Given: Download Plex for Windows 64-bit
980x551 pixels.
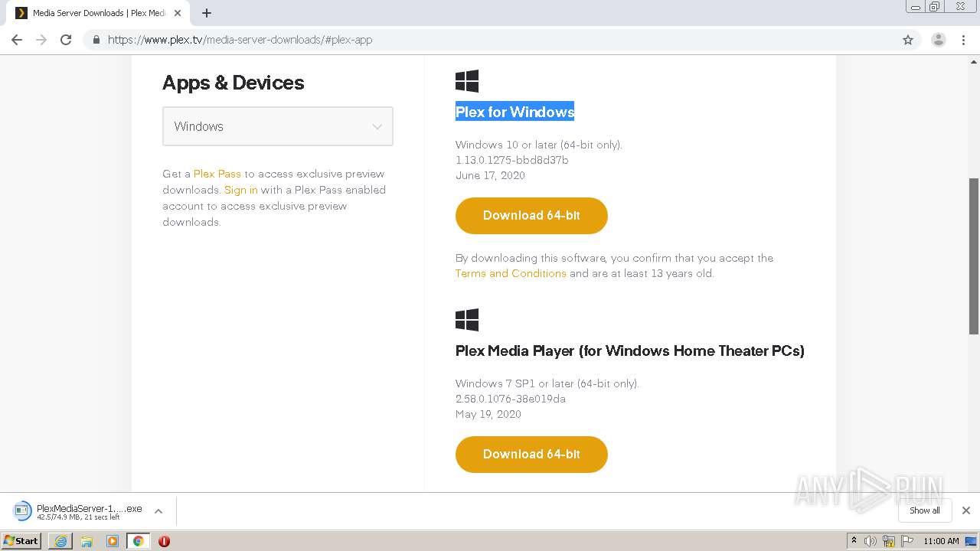Looking at the screenshot, I should click(x=531, y=216).
